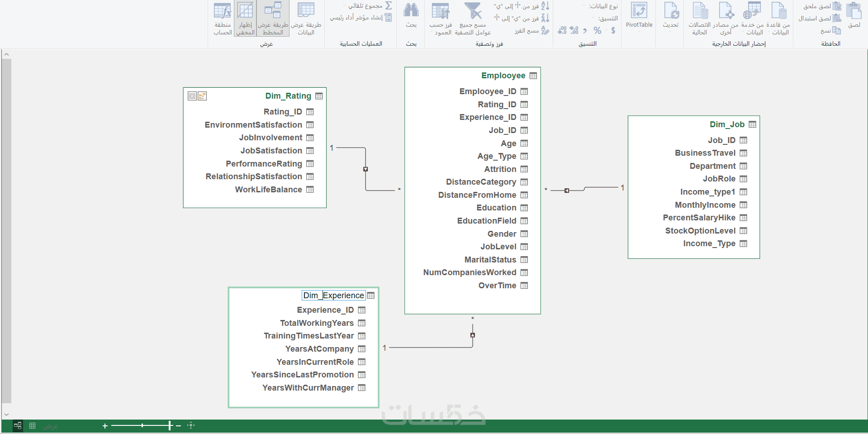The image size is (868, 434).
Task: Increase decimal places
Action: coord(574,30)
